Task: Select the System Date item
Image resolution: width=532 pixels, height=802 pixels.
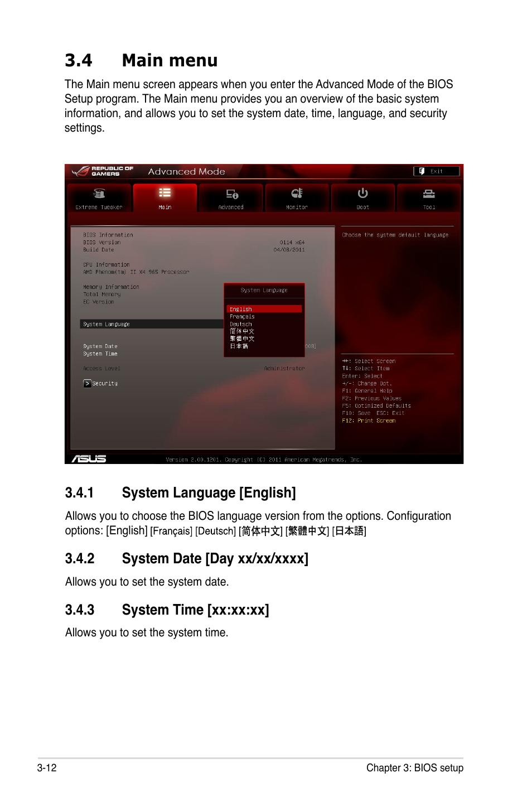Action: [100, 346]
